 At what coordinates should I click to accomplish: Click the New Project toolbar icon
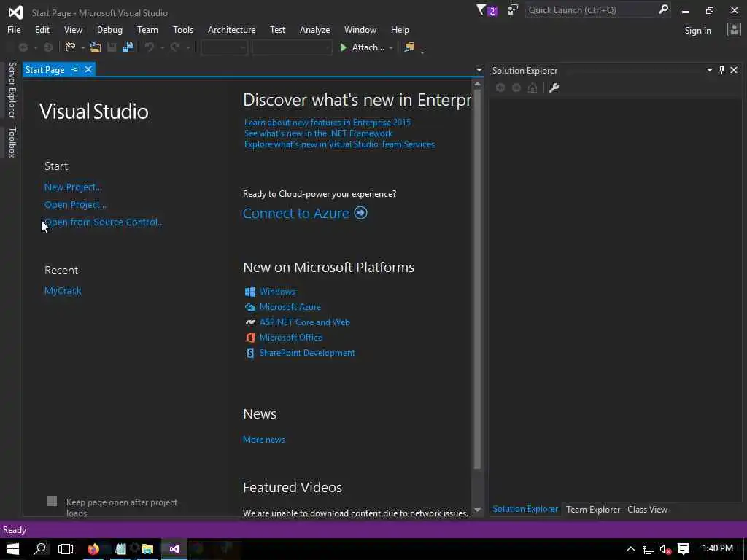click(x=71, y=47)
